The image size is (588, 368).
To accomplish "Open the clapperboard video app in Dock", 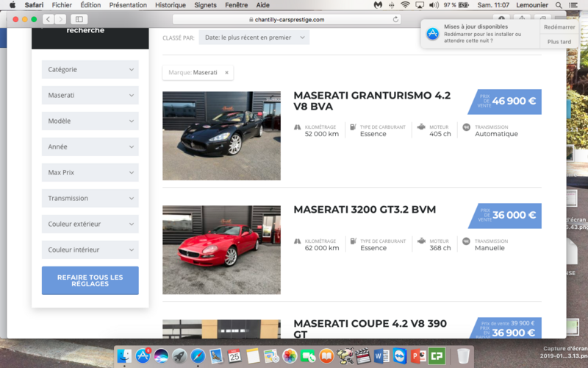I will (x=363, y=356).
